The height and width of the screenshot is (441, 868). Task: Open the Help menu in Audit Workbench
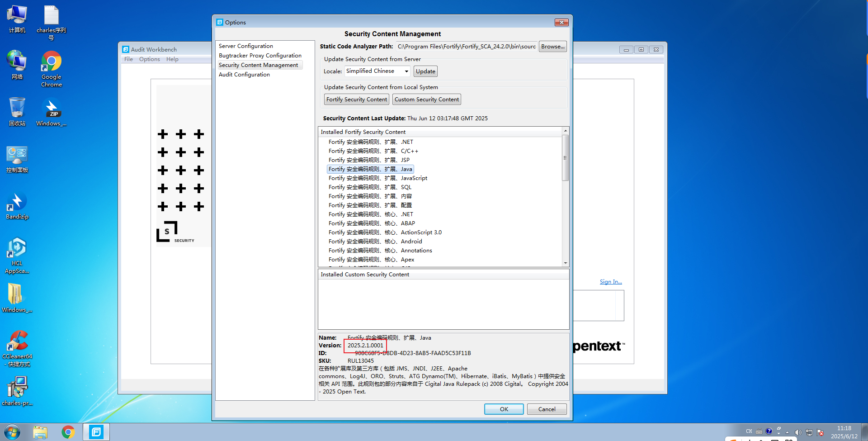pos(172,59)
